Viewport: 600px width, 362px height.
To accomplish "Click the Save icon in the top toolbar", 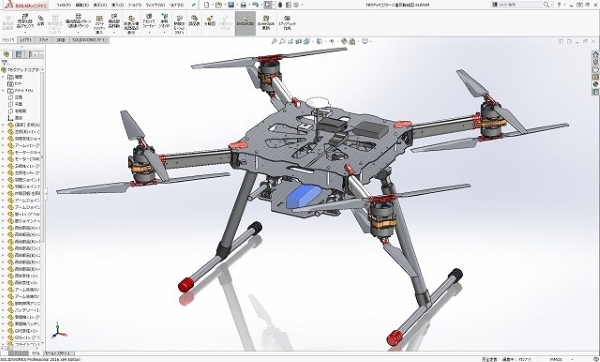I will (x=231, y=5).
